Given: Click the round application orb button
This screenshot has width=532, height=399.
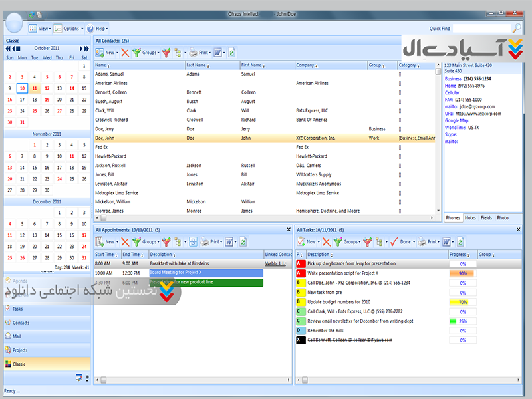Looking at the screenshot, I should pos(13,25).
